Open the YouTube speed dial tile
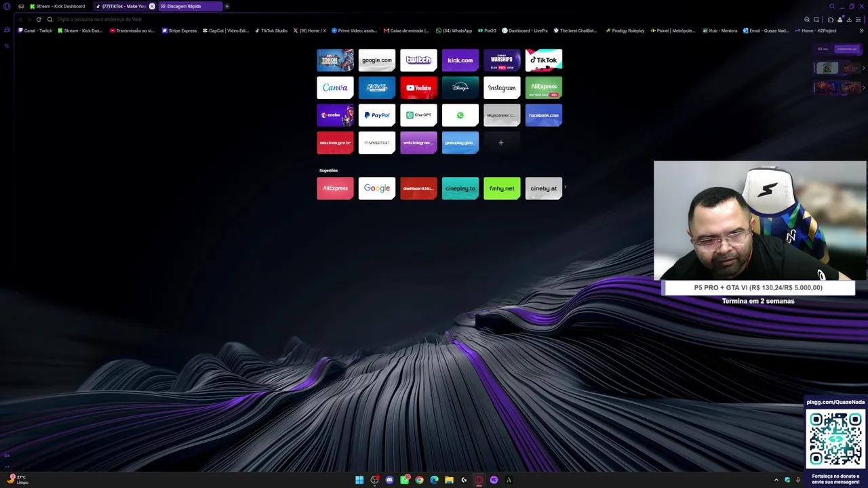 [418, 87]
